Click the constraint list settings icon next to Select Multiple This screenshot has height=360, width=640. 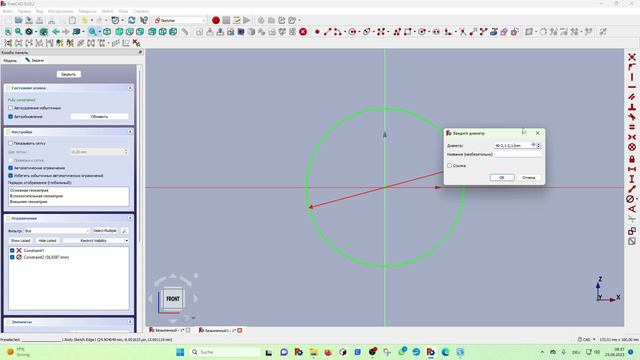[x=124, y=231]
